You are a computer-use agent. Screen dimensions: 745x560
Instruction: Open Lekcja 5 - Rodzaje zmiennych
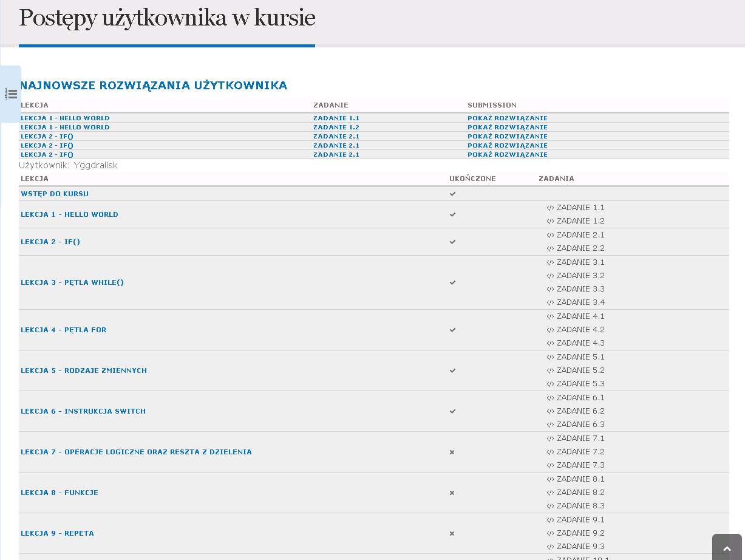84,370
